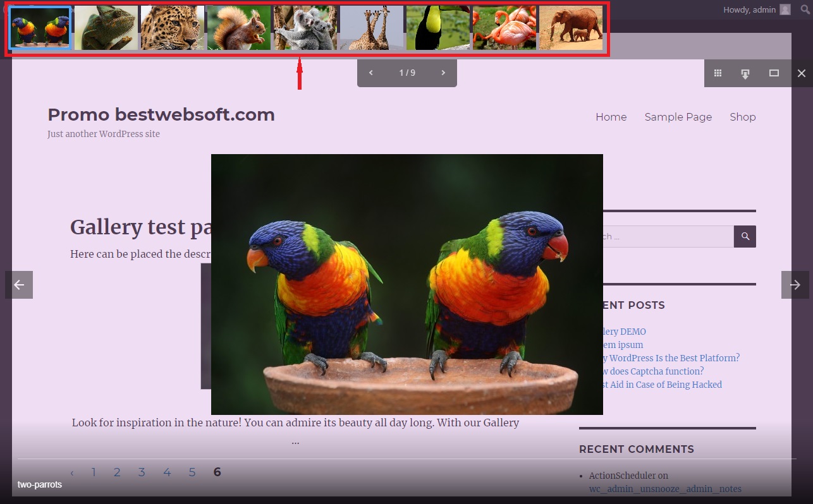Open the Sample Page menu item
The height and width of the screenshot is (504, 813).
click(x=678, y=117)
